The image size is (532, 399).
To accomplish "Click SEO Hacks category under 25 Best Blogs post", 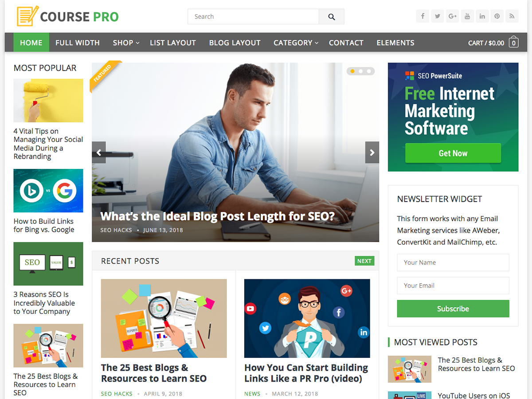I will tap(117, 394).
